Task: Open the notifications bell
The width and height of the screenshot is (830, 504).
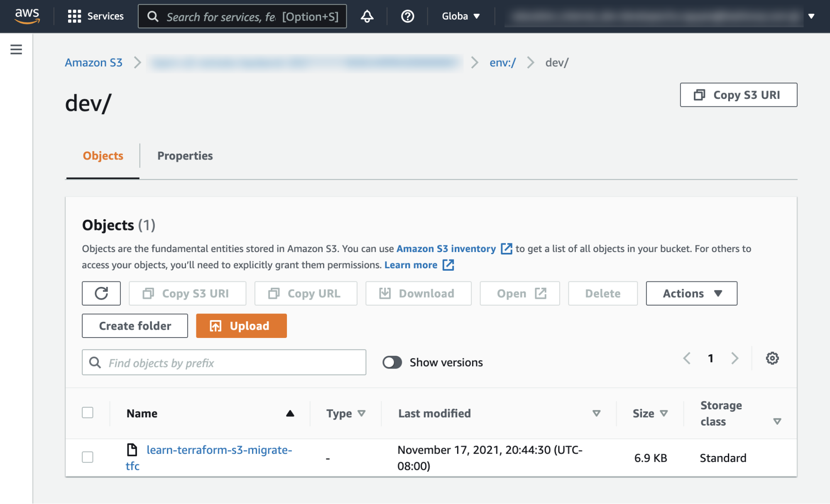Action: [x=367, y=16]
